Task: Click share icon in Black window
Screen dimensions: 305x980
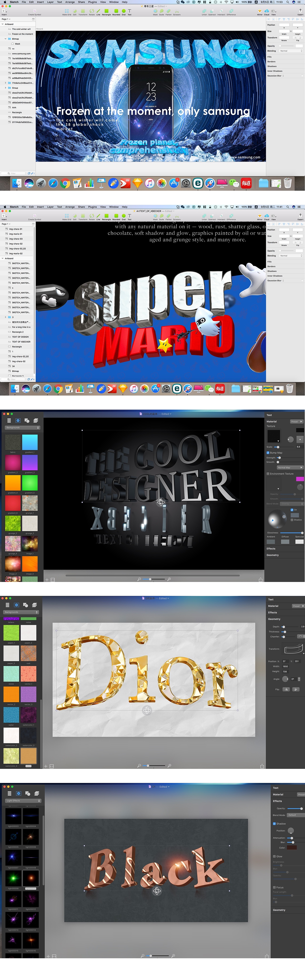Action: pyautogui.click(x=267, y=956)
